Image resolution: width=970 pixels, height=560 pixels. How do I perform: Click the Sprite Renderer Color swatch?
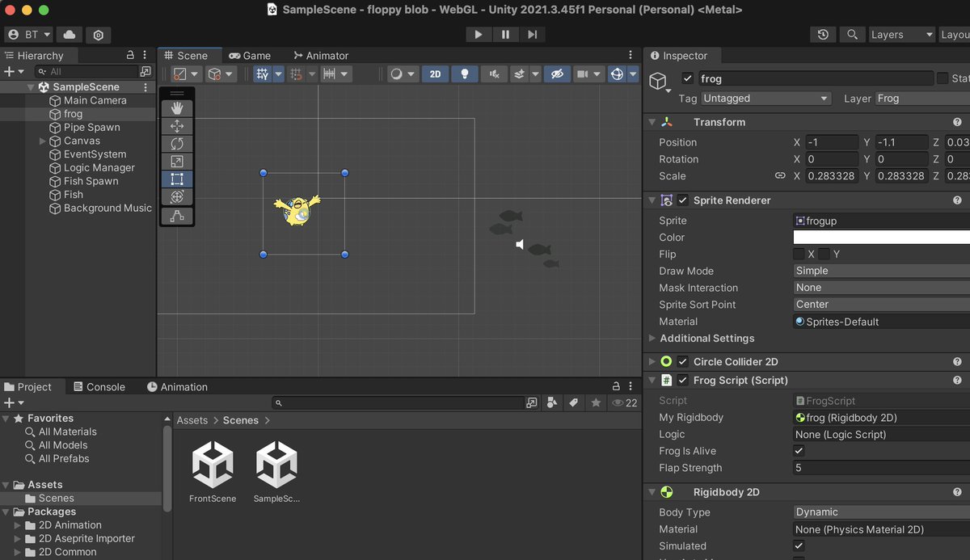pyautogui.click(x=882, y=237)
